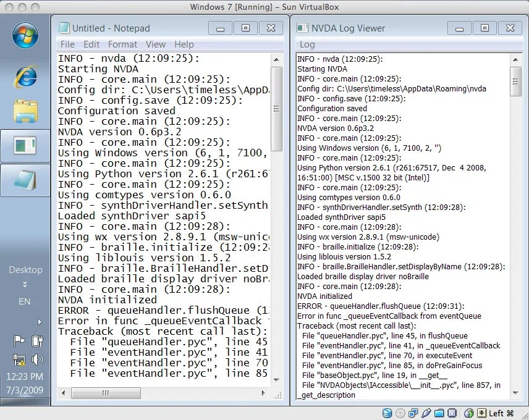This screenshot has width=529, height=420.
Task: Click VirtualBox hard disk activity icon
Action: pyautogui.click(x=387, y=413)
